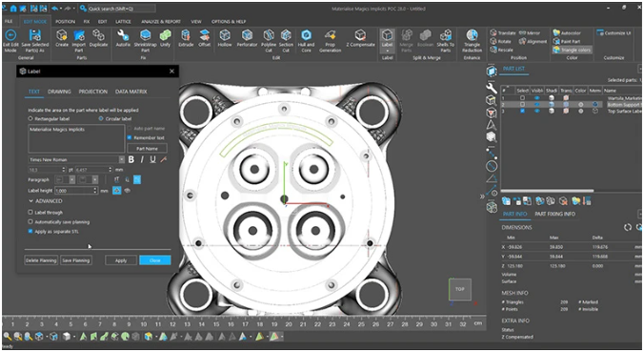This screenshot has height=352, width=644.
Task: Click the Triangle Reduction icon
Action: point(472,35)
